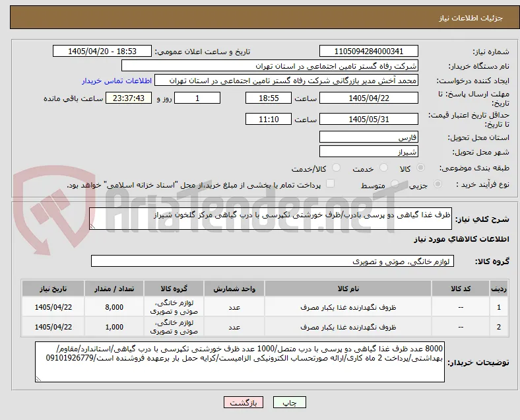
Task: Select the کالا radio button
Action: [x=420, y=168]
